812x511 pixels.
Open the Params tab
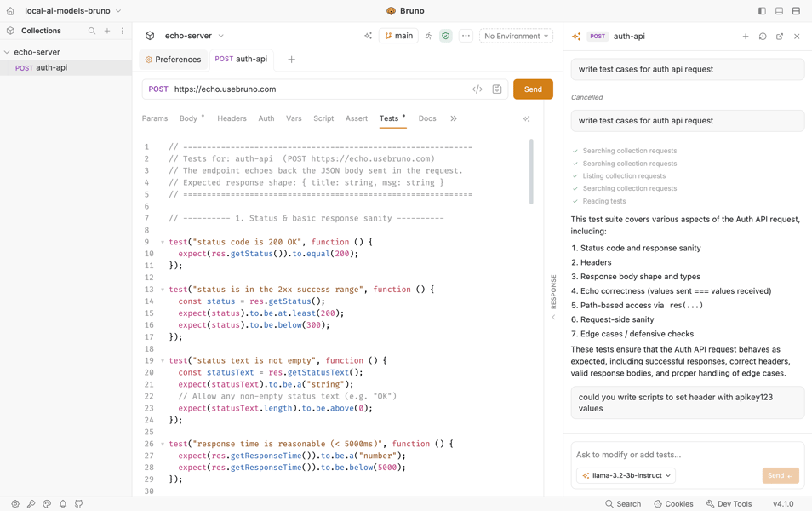[155, 118]
